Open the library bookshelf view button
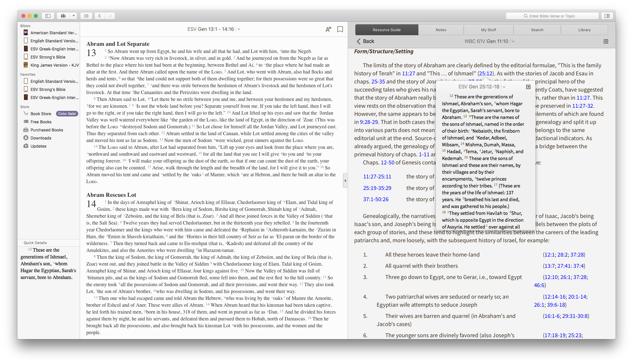633x364 pixels. 63,16
